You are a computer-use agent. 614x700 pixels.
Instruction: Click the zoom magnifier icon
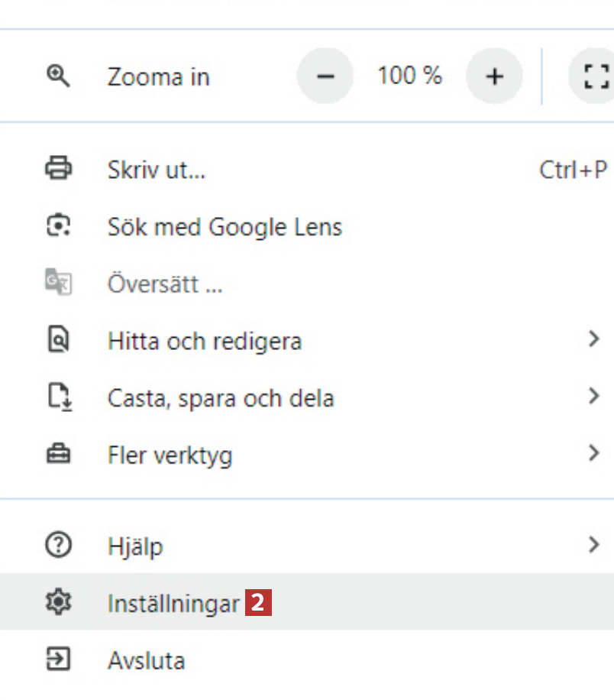(x=58, y=76)
